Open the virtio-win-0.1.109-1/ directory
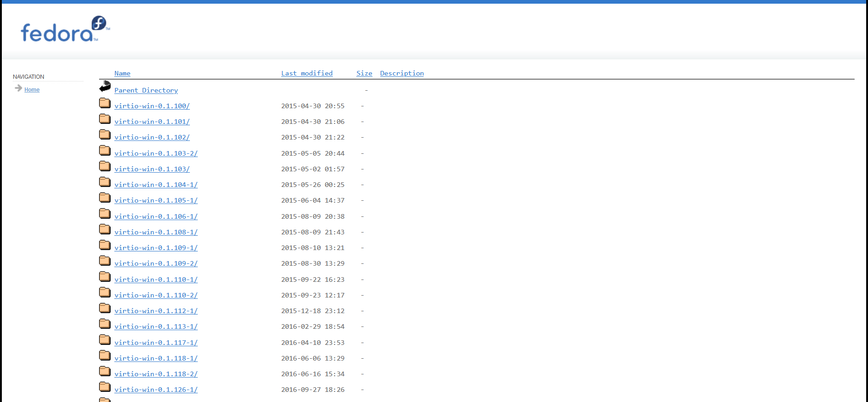The height and width of the screenshot is (402, 868). click(156, 248)
